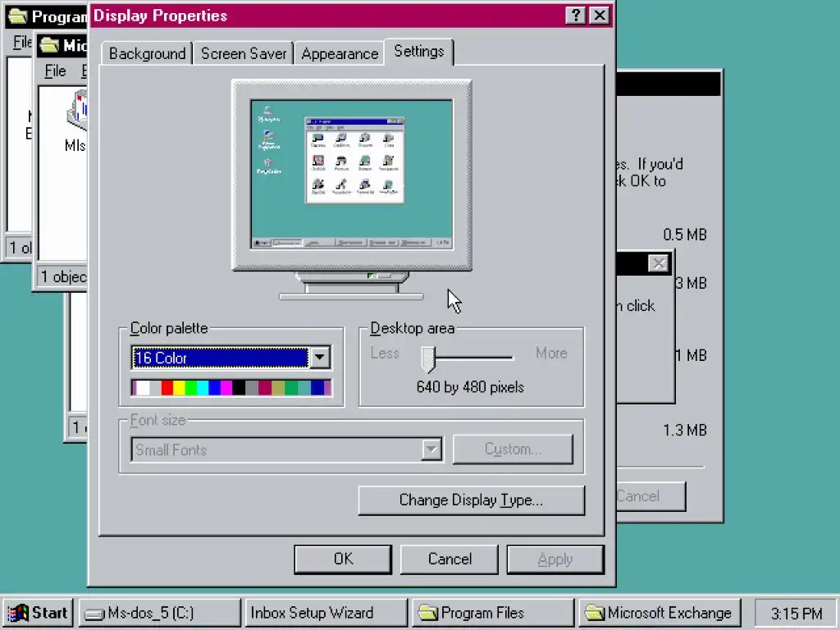Click the Apply button
840x630 pixels.
(555, 559)
